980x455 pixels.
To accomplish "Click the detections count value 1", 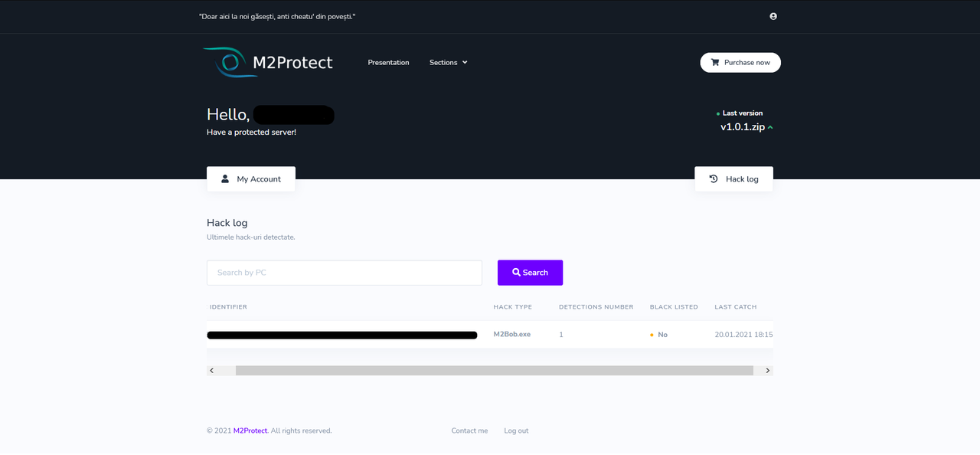I will click(560, 335).
